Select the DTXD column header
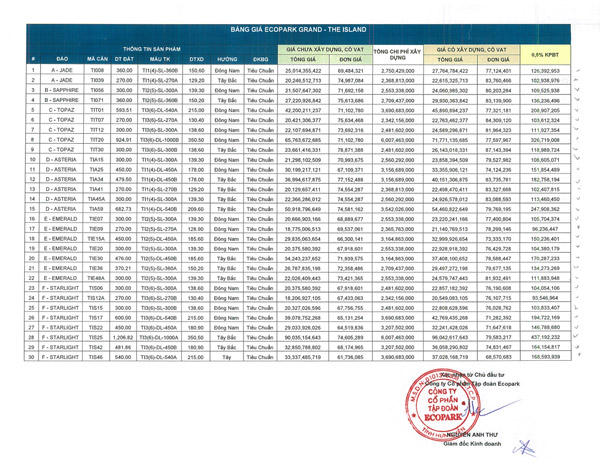This screenshot has height=469, width=600. 196,59
